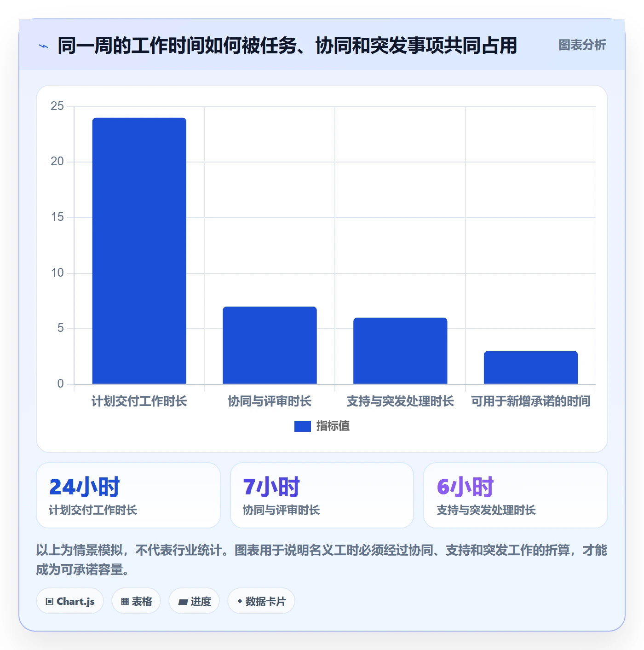Select the 协同与评审时长 bar in chart
This screenshot has height=650, width=644.
270,345
